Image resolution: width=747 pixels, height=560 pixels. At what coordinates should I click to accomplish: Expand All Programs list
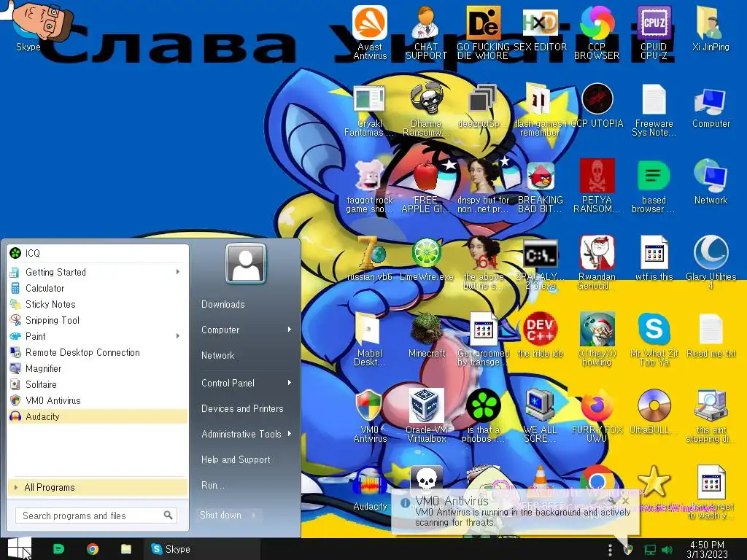click(98, 487)
